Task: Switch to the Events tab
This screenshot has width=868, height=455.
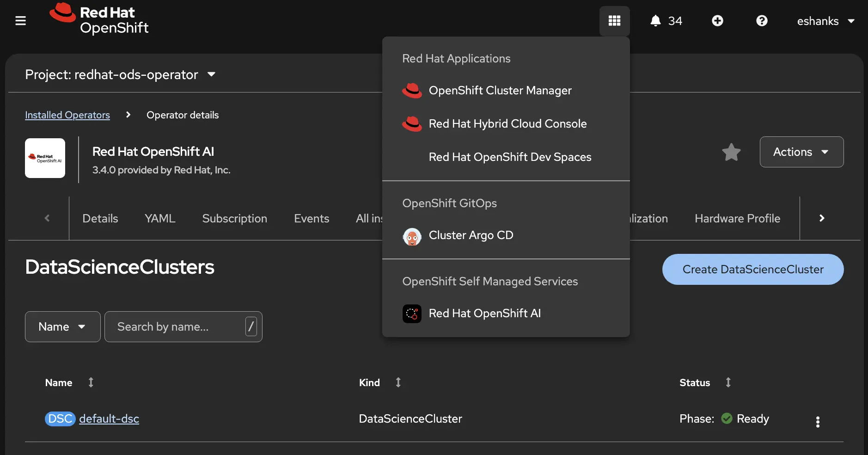Action: coord(312,218)
